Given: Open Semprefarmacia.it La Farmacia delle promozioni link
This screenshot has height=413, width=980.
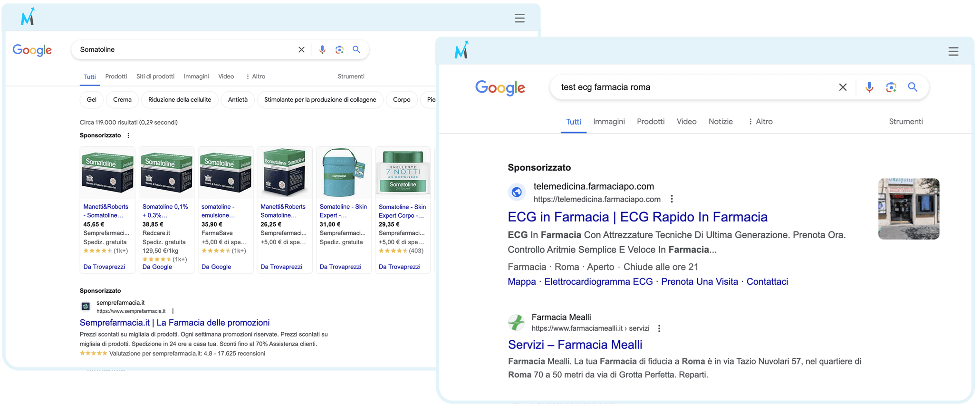Looking at the screenshot, I should click(174, 323).
